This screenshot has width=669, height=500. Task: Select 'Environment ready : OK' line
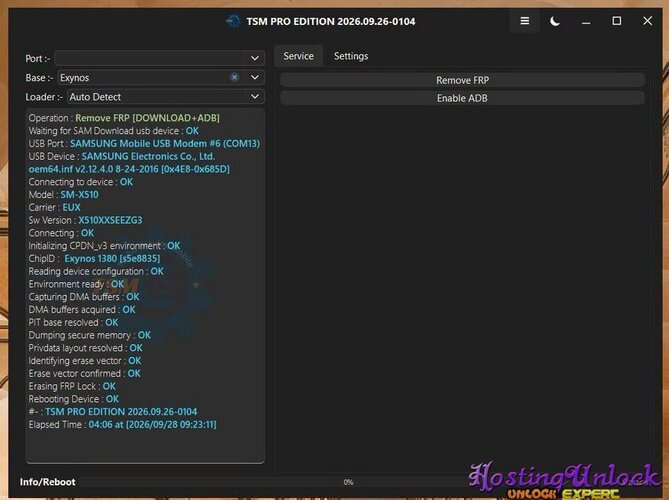[x=76, y=284]
